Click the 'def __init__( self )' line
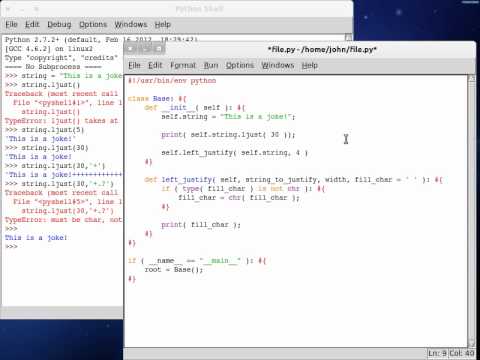 point(195,108)
